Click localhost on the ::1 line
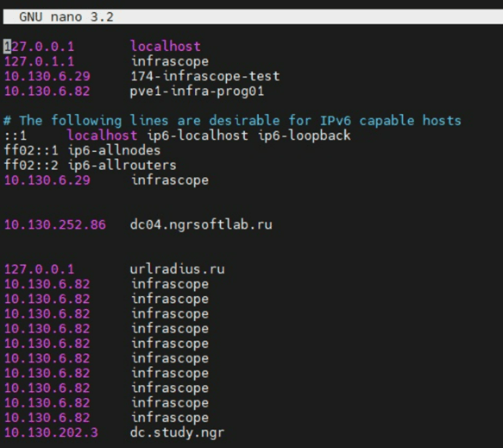 (x=103, y=136)
